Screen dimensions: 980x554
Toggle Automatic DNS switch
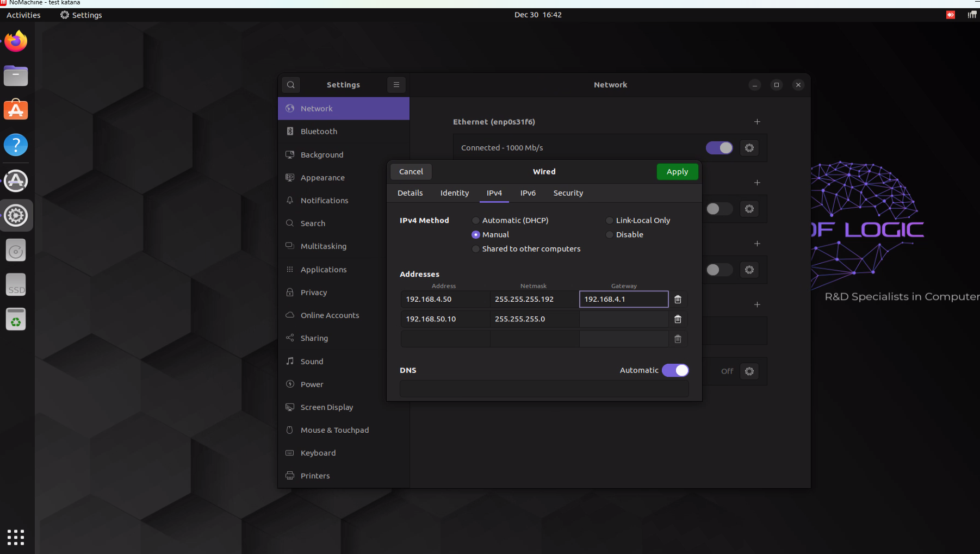point(675,370)
